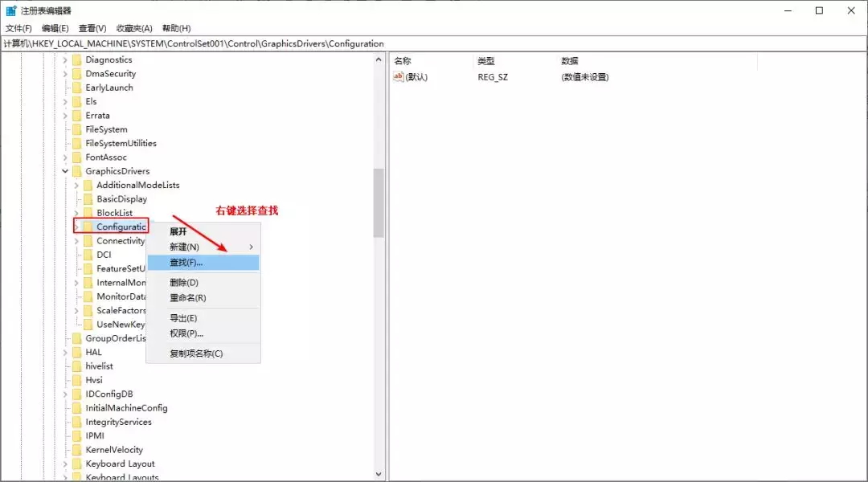Expand the Els tree node
868x482 pixels.
(65, 101)
